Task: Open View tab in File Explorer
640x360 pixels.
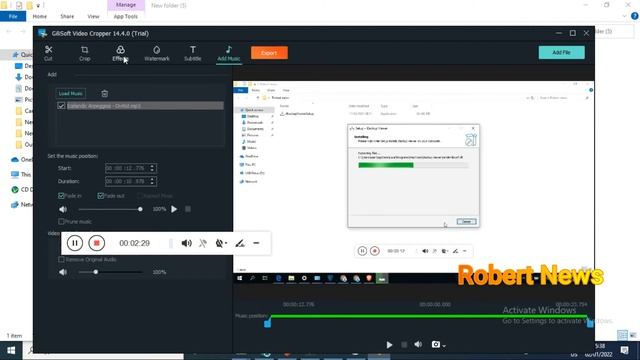Action: [93, 16]
